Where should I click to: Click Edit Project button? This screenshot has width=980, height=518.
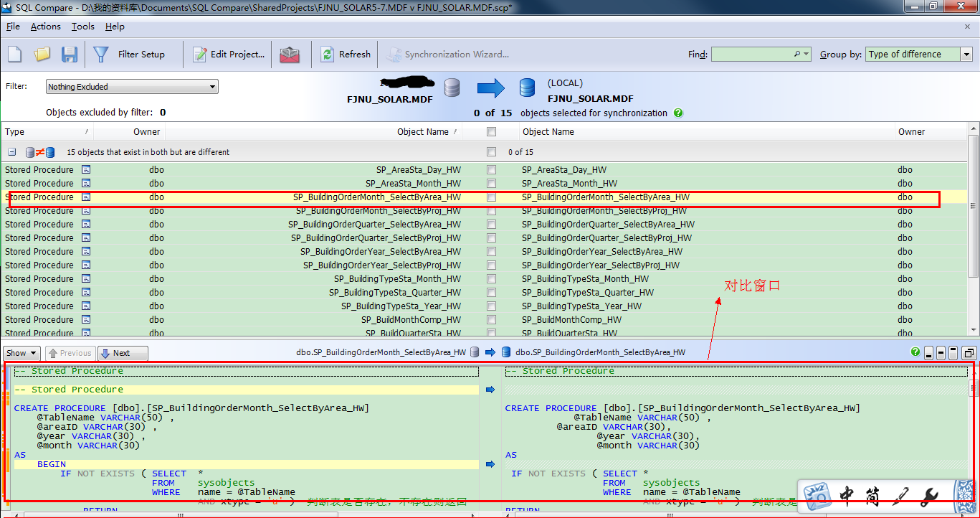[229, 55]
